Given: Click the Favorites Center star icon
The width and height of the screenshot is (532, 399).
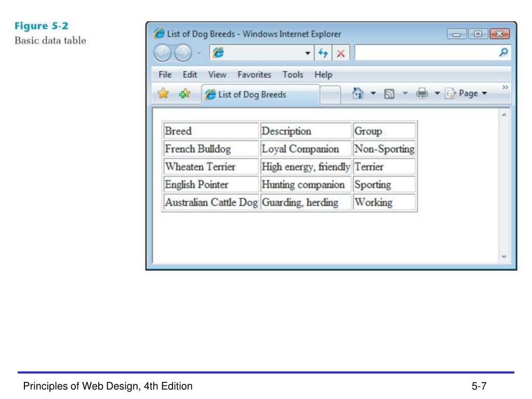Looking at the screenshot, I should [163, 94].
